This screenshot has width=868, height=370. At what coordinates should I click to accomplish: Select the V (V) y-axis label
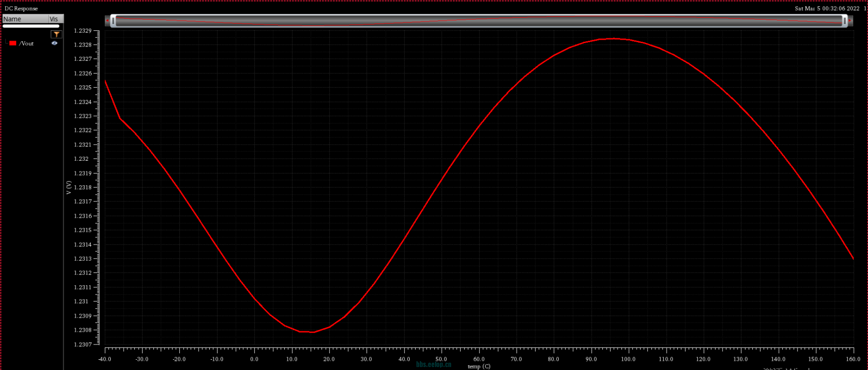[69, 187]
